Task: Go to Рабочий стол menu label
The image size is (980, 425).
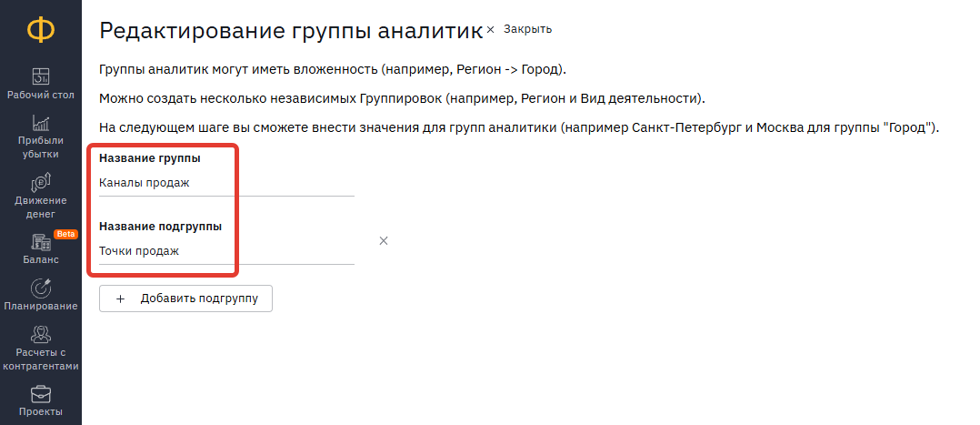Action: (41, 96)
